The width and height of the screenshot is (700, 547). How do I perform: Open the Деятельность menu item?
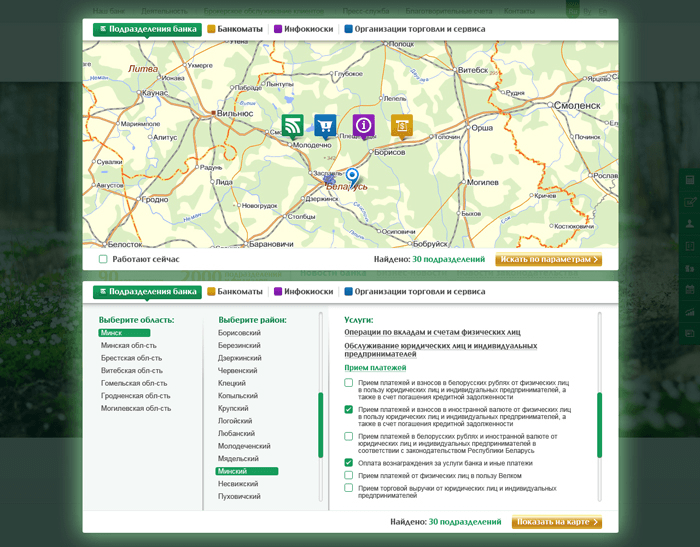(164, 10)
